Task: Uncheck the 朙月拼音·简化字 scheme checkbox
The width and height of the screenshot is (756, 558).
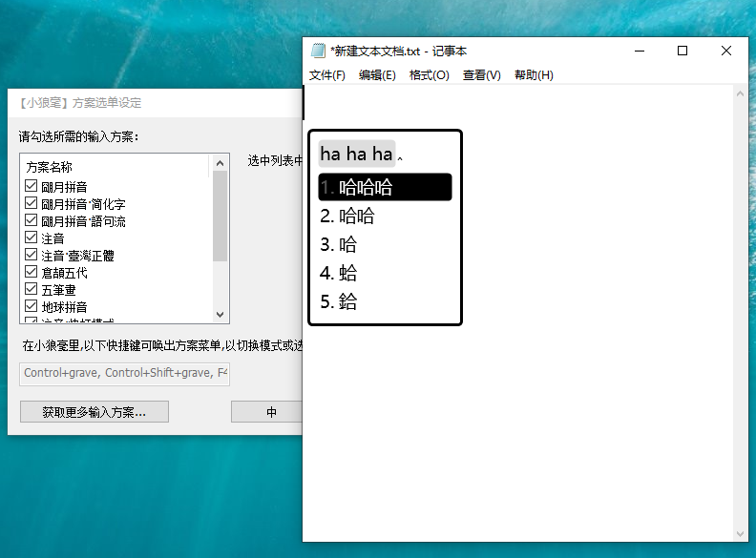Action: (x=31, y=203)
